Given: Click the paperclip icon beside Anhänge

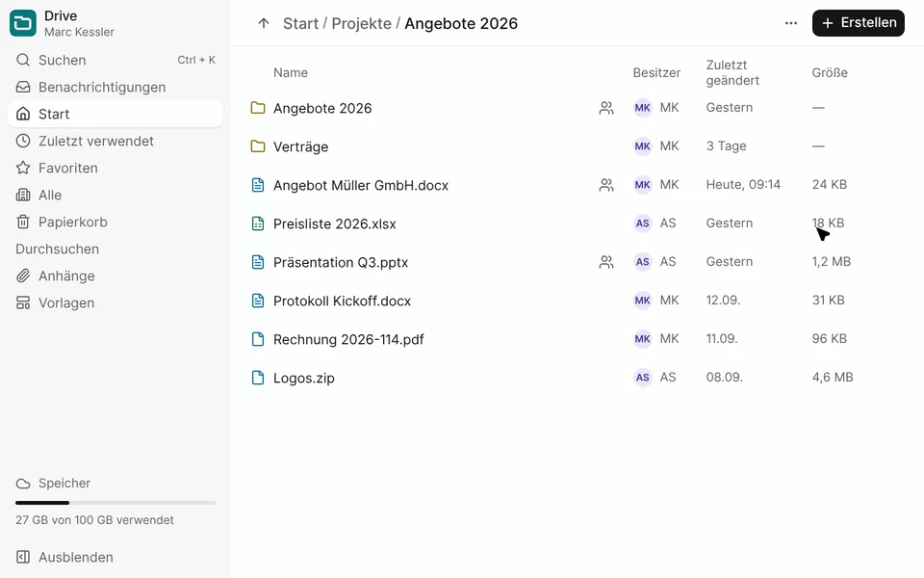Looking at the screenshot, I should (23, 276).
